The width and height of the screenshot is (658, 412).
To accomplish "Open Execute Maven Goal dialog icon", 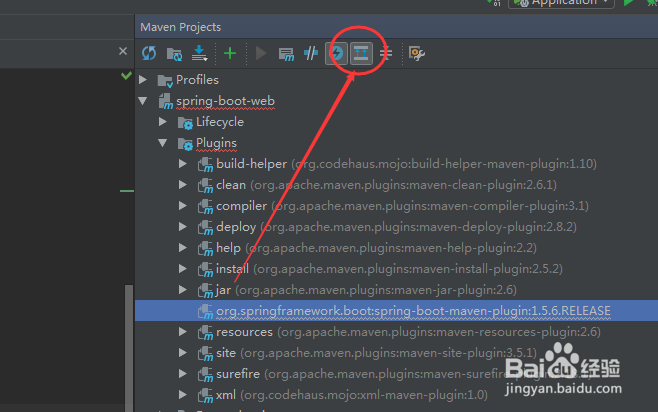I will click(286, 54).
